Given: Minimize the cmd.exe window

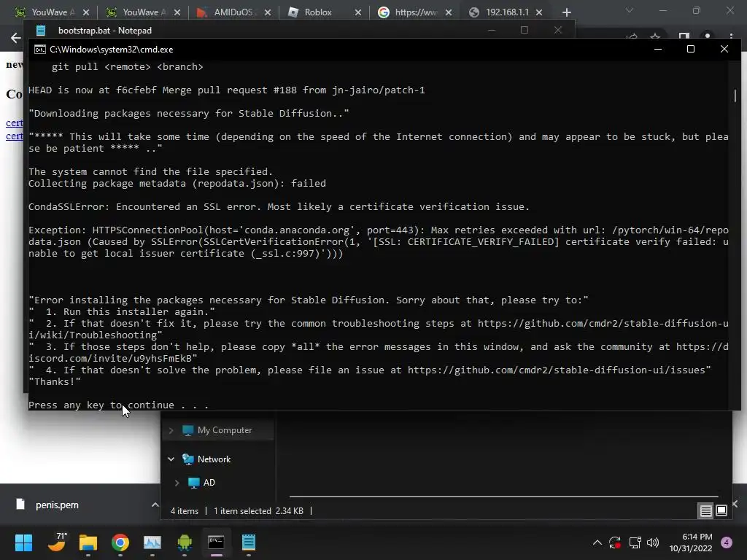Looking at the screenshot, I should pos(658,49).
